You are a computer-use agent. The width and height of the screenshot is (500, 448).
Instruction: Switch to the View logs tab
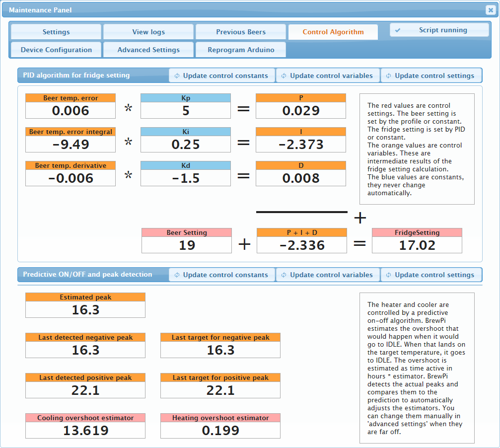(148, 32)
